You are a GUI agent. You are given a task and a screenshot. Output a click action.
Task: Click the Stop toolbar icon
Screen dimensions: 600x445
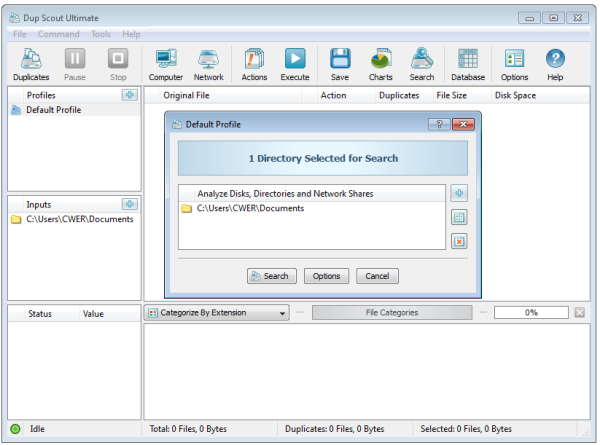118,64
